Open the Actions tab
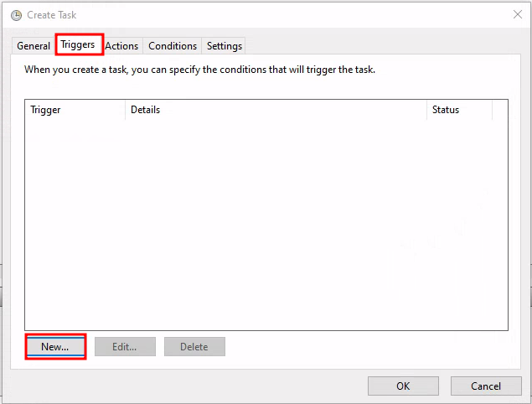532x404 pixels. point(121,46)
